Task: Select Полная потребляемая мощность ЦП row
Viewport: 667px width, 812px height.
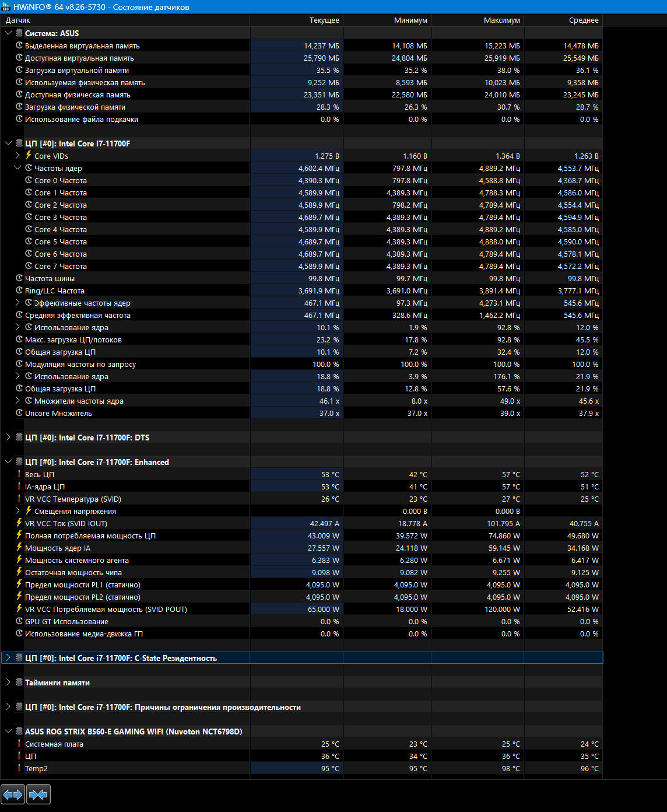Action: (x=301, y=535)
